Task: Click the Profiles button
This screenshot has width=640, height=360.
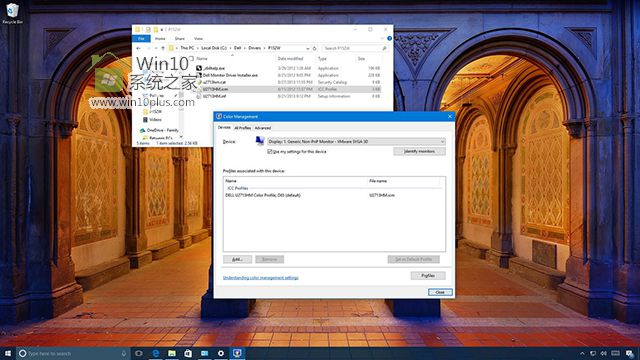Action: (x=428, y=276)
